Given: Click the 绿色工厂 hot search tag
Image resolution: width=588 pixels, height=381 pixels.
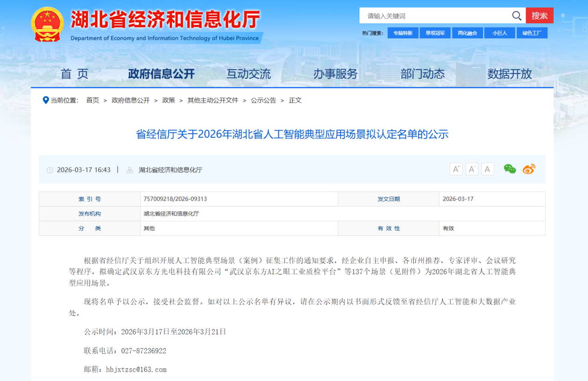Looking at the screenshot, I should (532, 33).
